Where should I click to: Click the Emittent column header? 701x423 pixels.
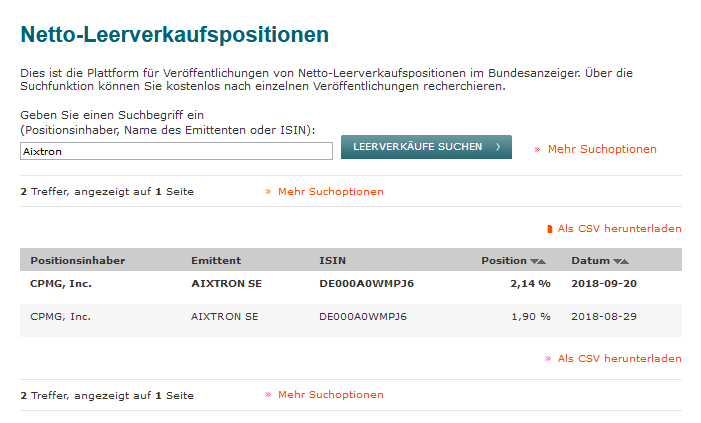pos(216,261)
